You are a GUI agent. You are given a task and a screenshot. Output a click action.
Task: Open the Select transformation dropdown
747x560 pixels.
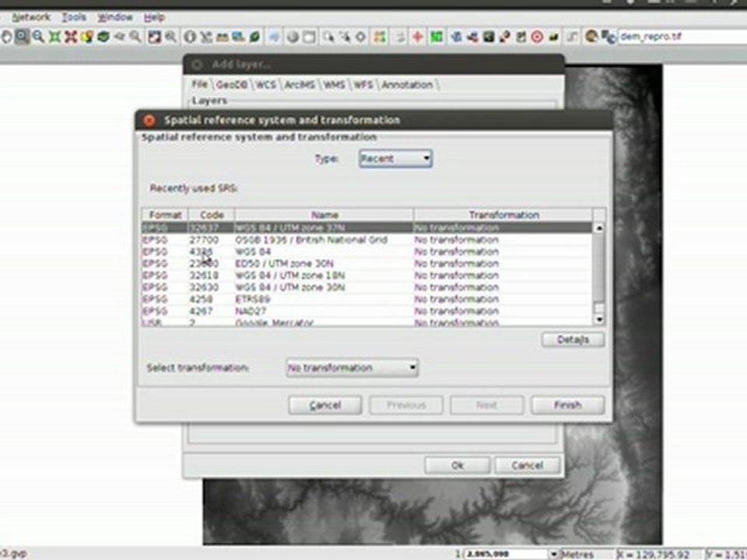tap(352, 368)
